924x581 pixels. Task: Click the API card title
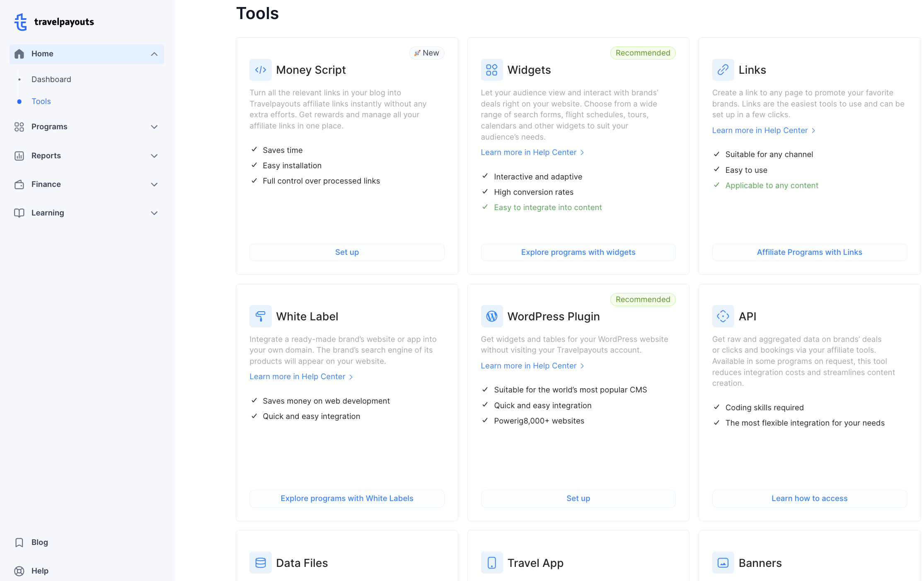point(747,317)
